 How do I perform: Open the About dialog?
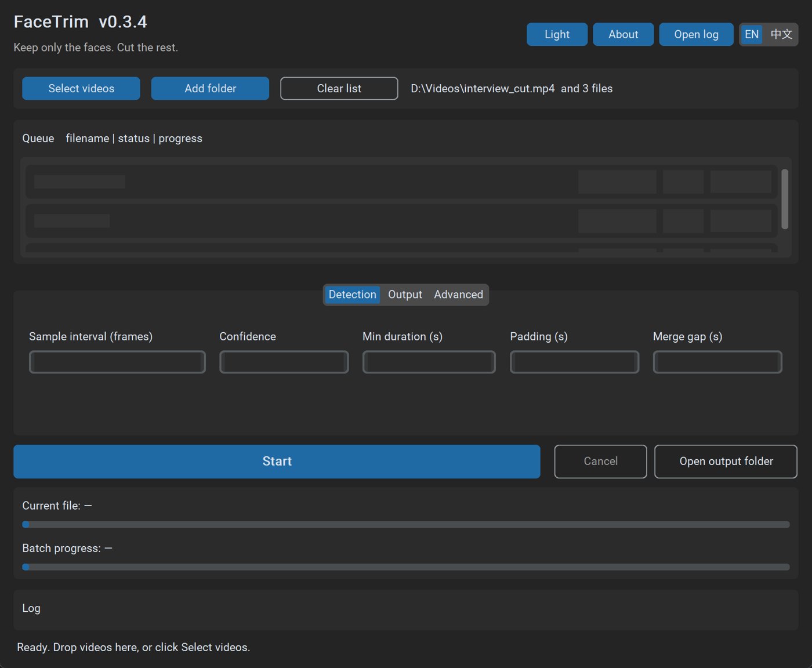pos(623,34)
